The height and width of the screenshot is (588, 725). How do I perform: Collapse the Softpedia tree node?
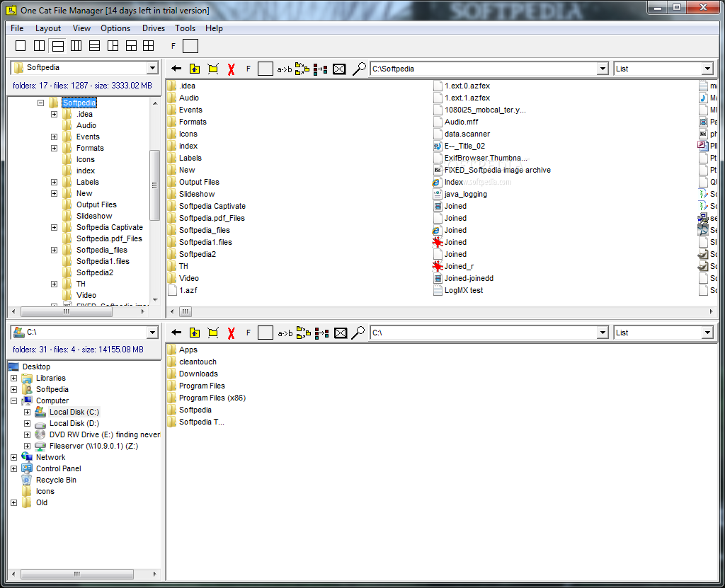click(40, 103)
